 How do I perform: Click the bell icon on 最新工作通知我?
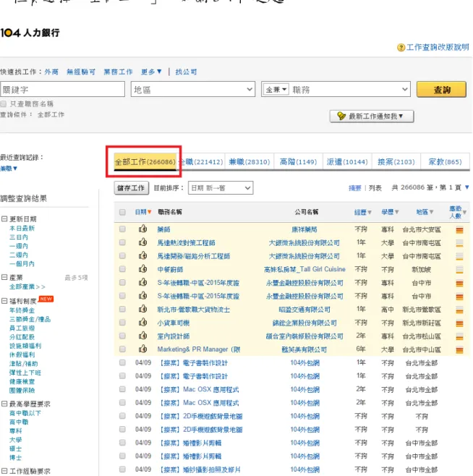(x=341, y=116)
